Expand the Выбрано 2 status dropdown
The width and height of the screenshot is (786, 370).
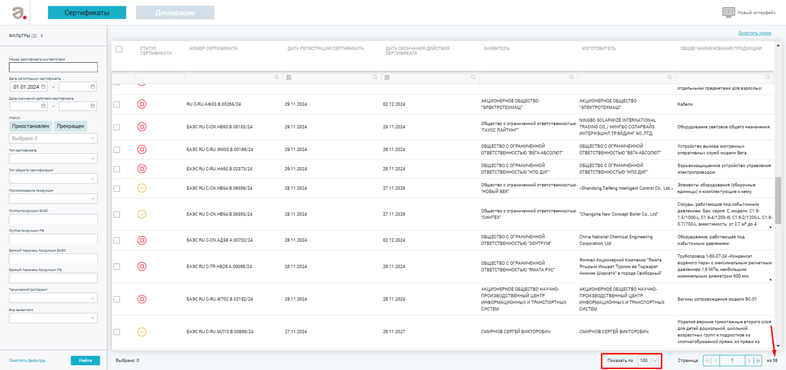click(x=54, y=138)
